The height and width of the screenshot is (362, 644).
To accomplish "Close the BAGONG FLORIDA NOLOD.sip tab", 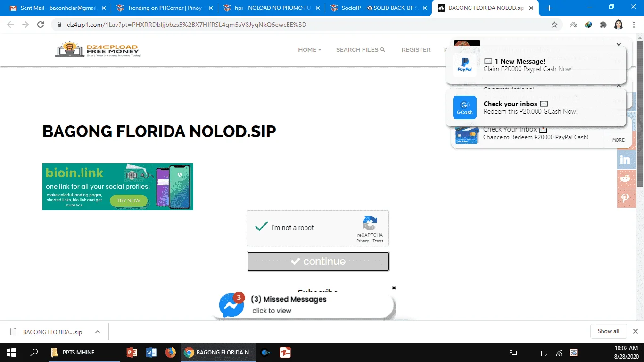I will (532, 8).
